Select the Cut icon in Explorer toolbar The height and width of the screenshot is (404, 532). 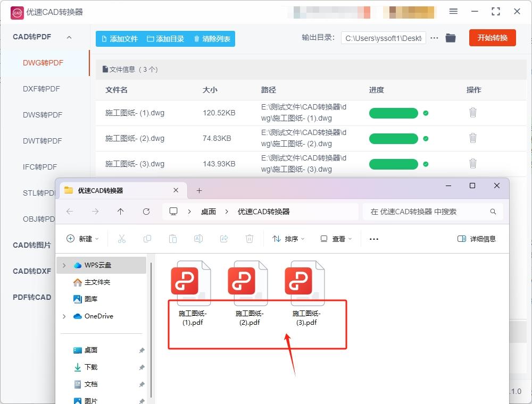click(x=121, y=239)
